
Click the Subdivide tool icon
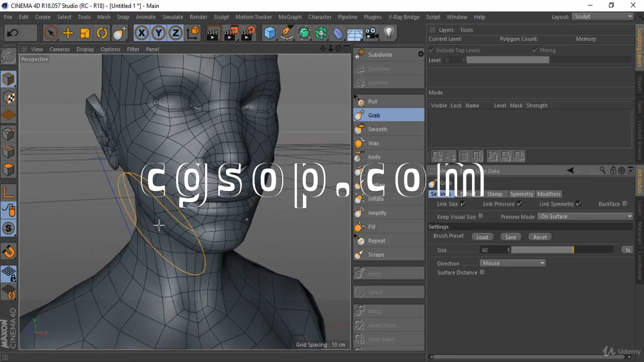360,55
